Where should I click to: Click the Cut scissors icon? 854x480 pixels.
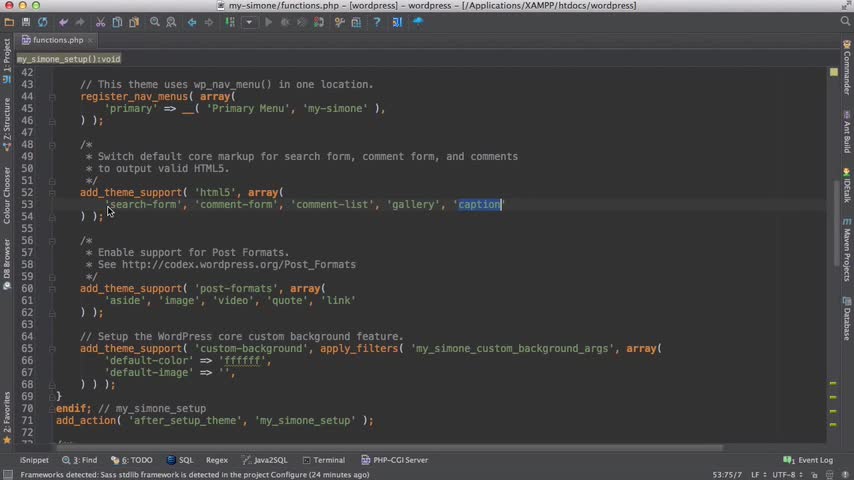tap(100, 22)
